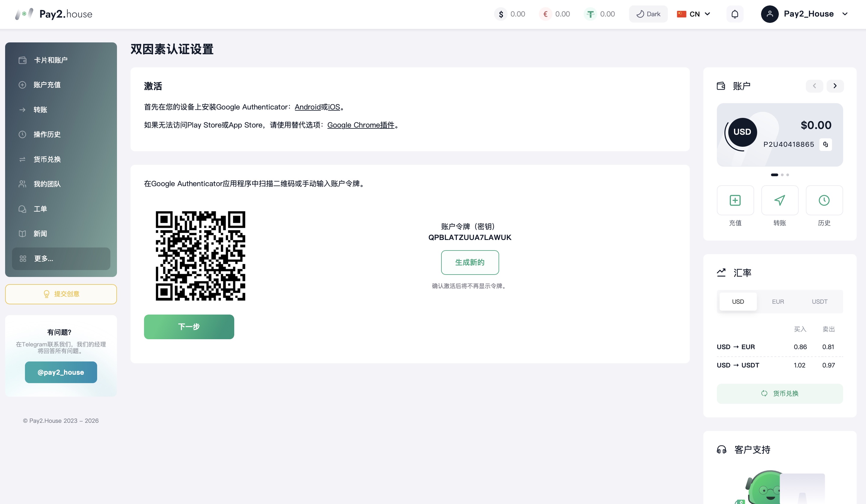The width and height of the screenshot is (866, 504).
Task: Toggle Dark mode
Action: point(648,14)
